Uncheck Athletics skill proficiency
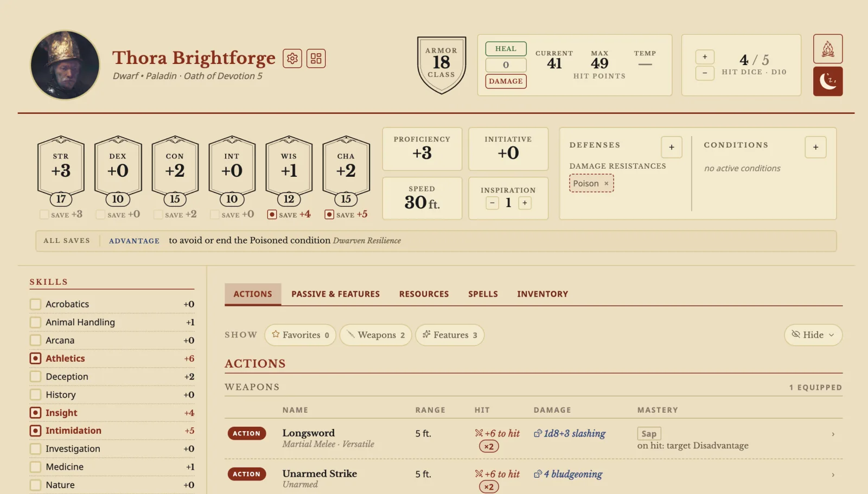The height and width of the screenshot is (494, 868). click(36, 358)
